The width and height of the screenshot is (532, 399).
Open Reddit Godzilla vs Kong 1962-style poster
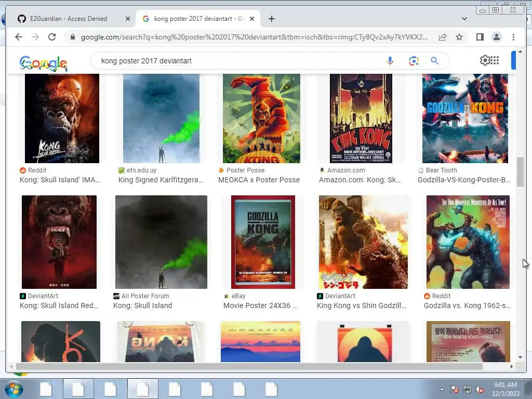468,242
